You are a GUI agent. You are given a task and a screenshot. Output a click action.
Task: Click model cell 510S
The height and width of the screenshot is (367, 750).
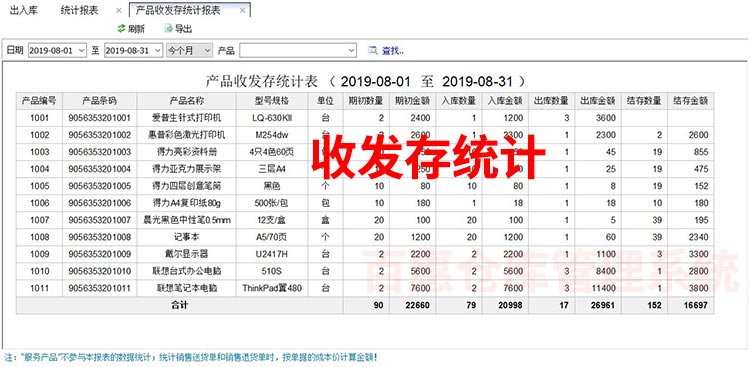pos(272,271)
